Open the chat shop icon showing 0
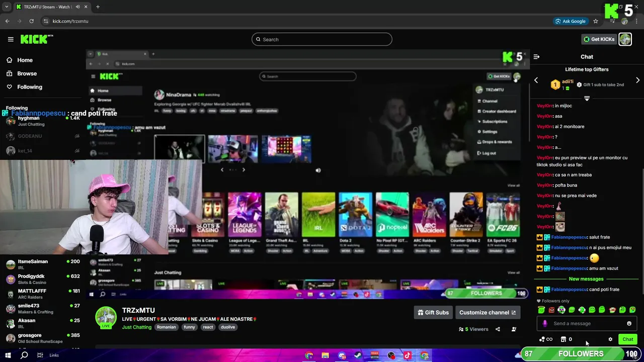Viewport: 644px width, 362px height. pyautogui.click(x=567, y=339)
